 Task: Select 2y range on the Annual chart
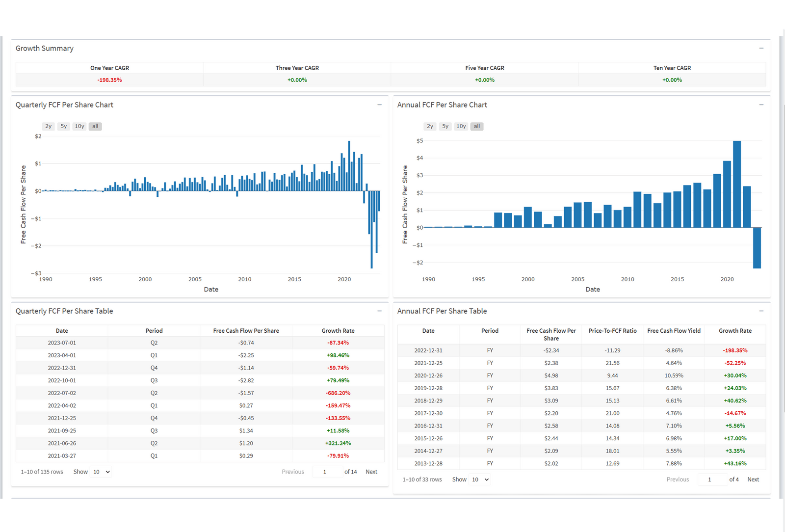(429, 126)
